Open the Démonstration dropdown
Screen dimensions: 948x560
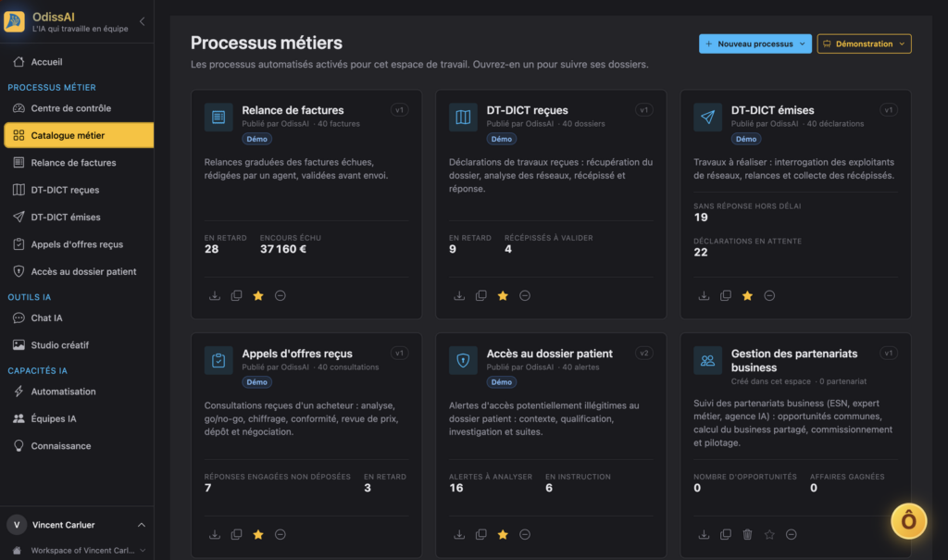864,44
